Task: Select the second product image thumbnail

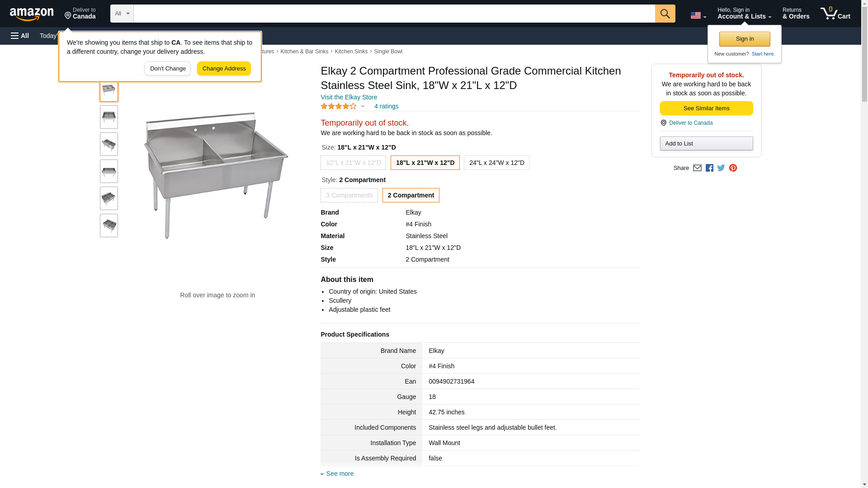Action: point(109,117)
